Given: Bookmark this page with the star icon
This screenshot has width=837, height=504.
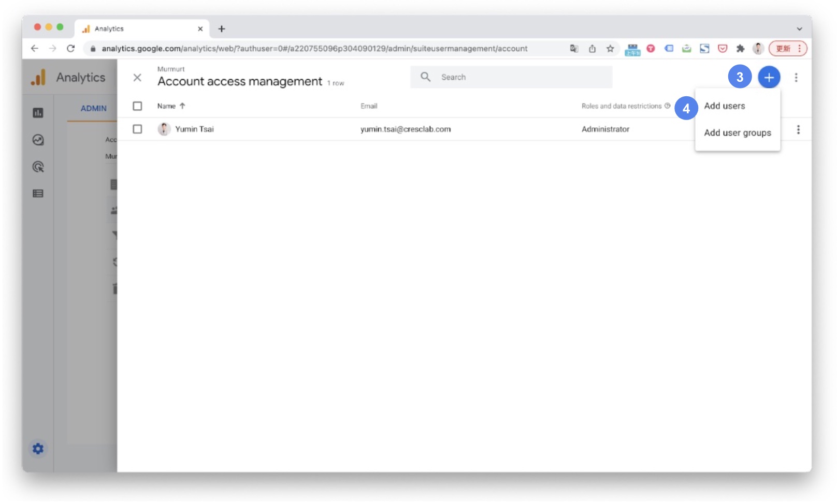Looking at the screenshot, I should point(610,49).
